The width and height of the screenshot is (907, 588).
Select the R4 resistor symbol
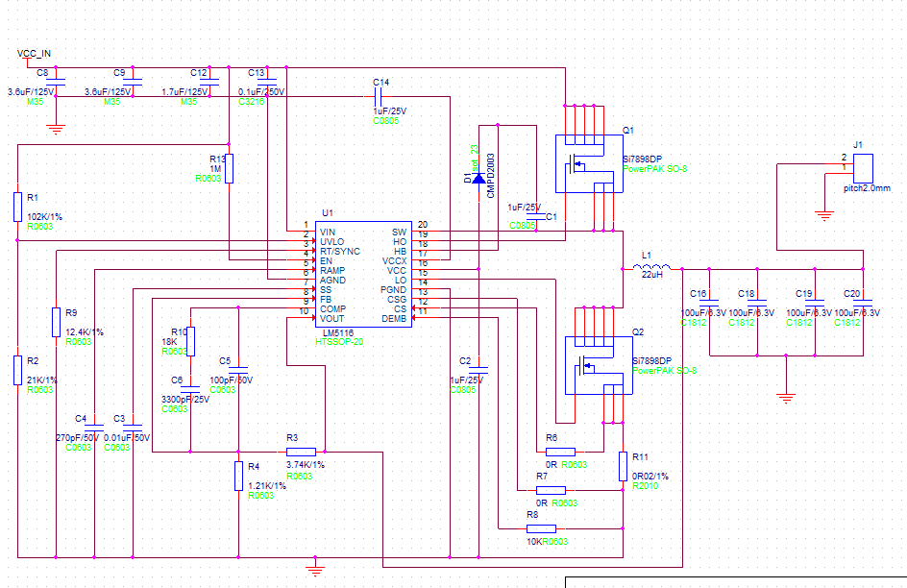tap(238, 476)
